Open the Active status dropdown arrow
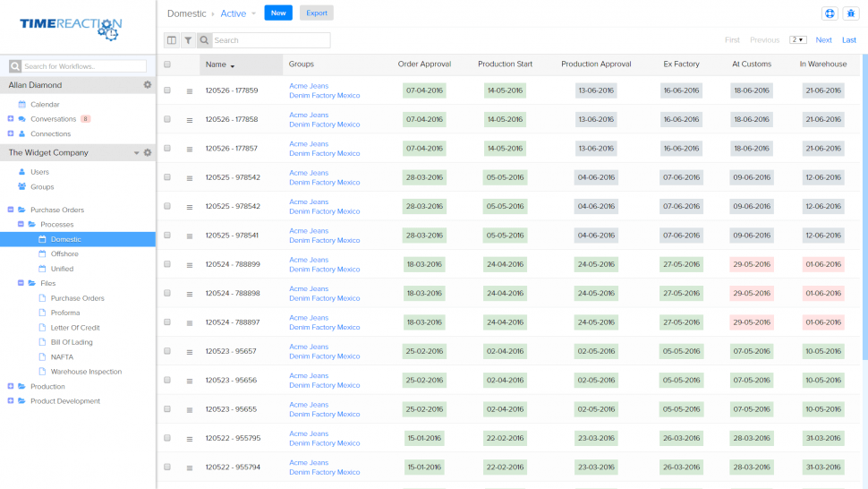This screenshot has height=489, width=868. pos(253,13)
